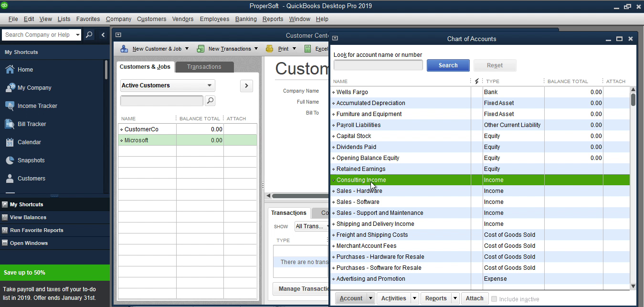Open the Chart of Accounts window menu icon

(x=335, y=39)
